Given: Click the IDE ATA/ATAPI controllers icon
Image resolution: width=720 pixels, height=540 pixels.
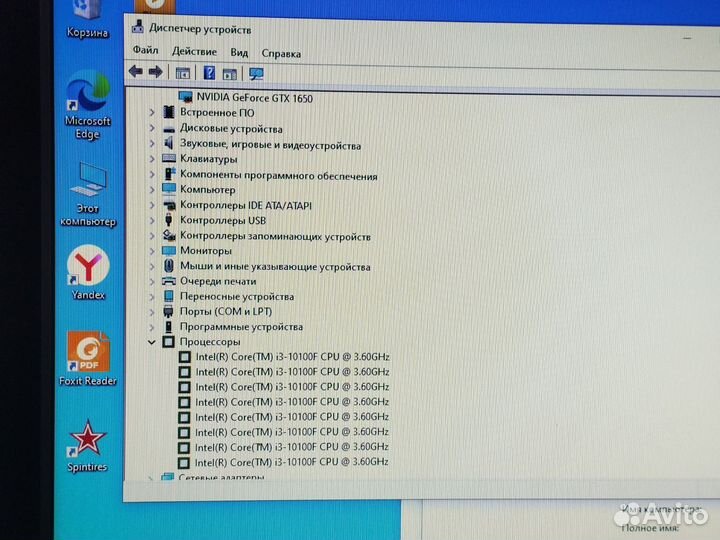Looking at the screenshot, I should (169, 205).
